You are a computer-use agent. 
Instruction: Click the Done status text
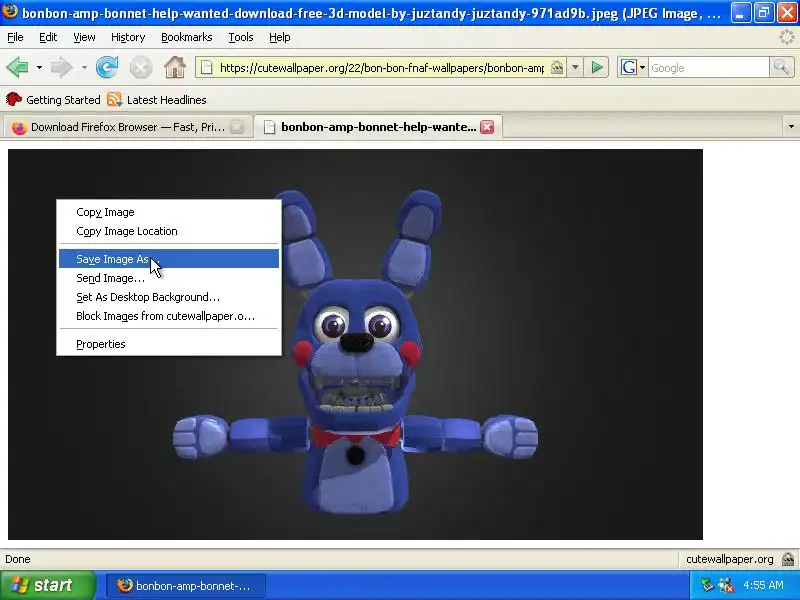(18, 559)
